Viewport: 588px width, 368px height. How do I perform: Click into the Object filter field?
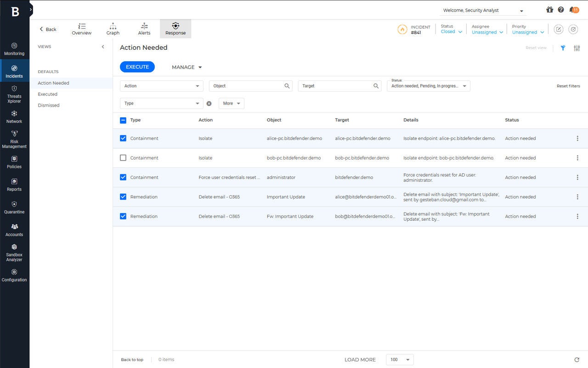[x=251, y=86]
